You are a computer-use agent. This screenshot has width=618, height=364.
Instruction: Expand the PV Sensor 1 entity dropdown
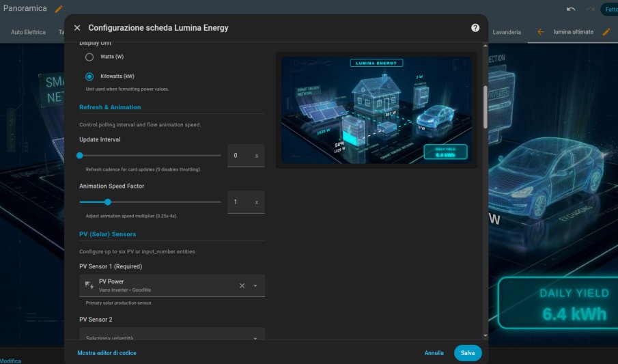[x=255, y=285]
